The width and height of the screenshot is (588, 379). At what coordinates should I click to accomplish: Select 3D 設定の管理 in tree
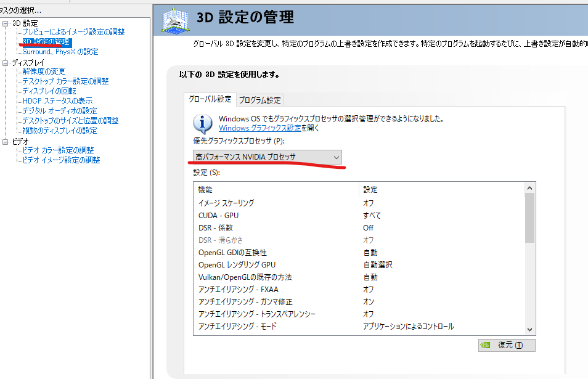click(x=46, y=42)
